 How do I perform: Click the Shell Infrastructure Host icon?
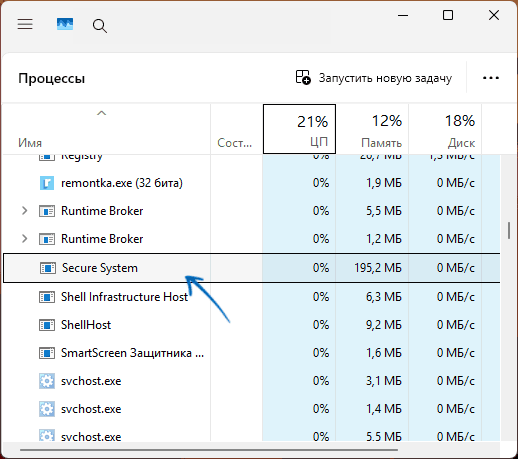tap(47, 297)
